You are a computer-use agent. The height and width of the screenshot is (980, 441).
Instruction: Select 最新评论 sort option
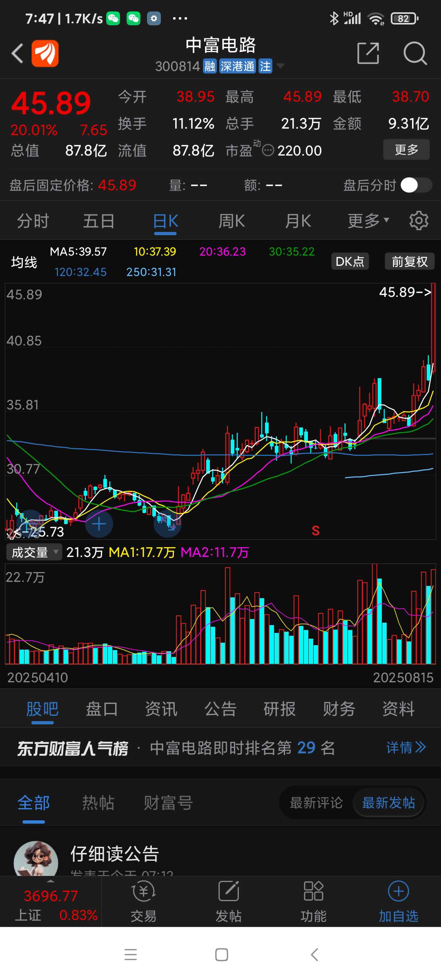316,803
